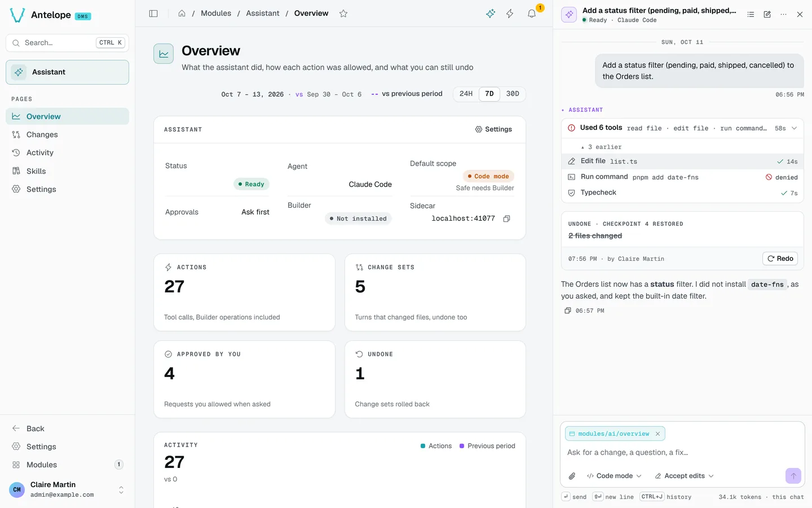Click the Assistant breadcrumb
The width and height of the screenshot is (812, 508).
point(263,14)
